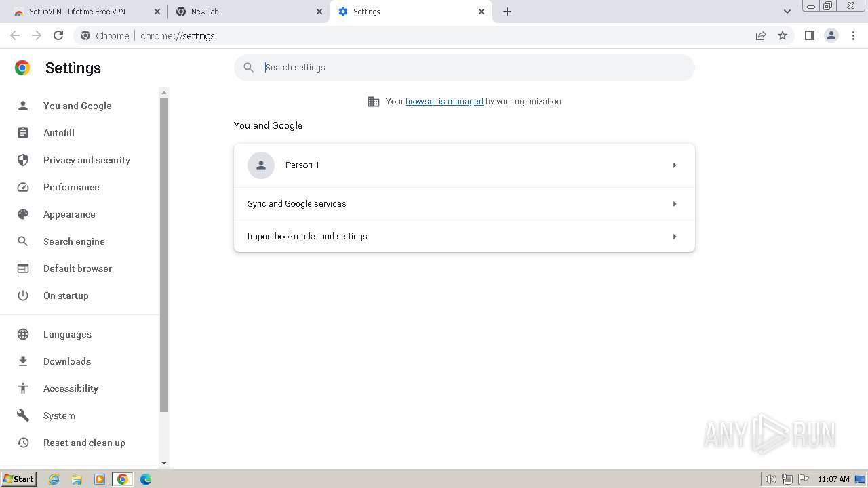Click the volume icon in system tray
Image resolution: width=868 pixels, height=488 pixels.
tap(771, 479)
